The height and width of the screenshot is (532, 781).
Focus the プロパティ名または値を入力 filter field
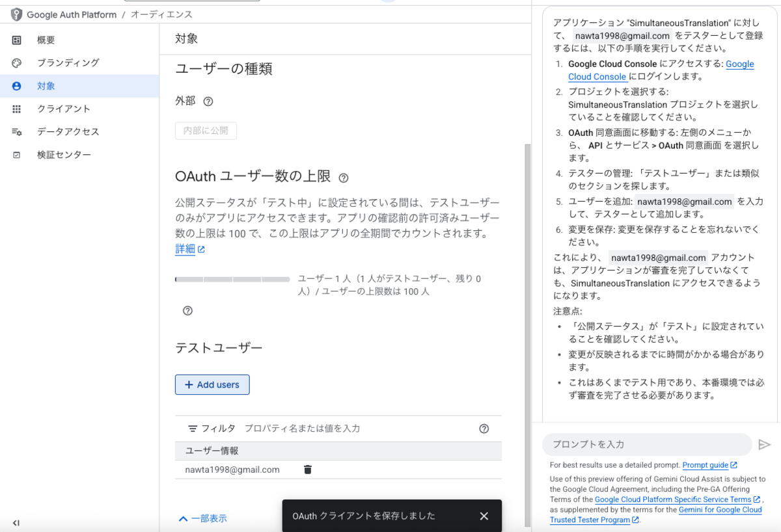click(358, 429)
